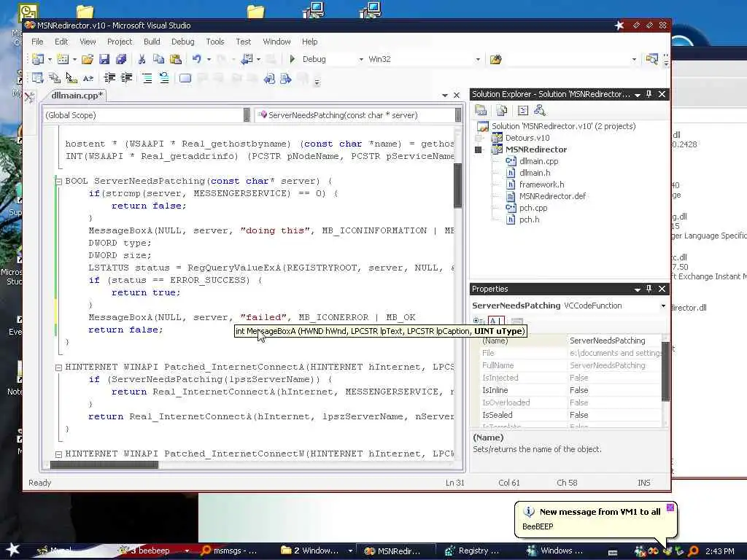
Task: Click the editor vertical scrollbar thumb
Action: click(458, 185)
